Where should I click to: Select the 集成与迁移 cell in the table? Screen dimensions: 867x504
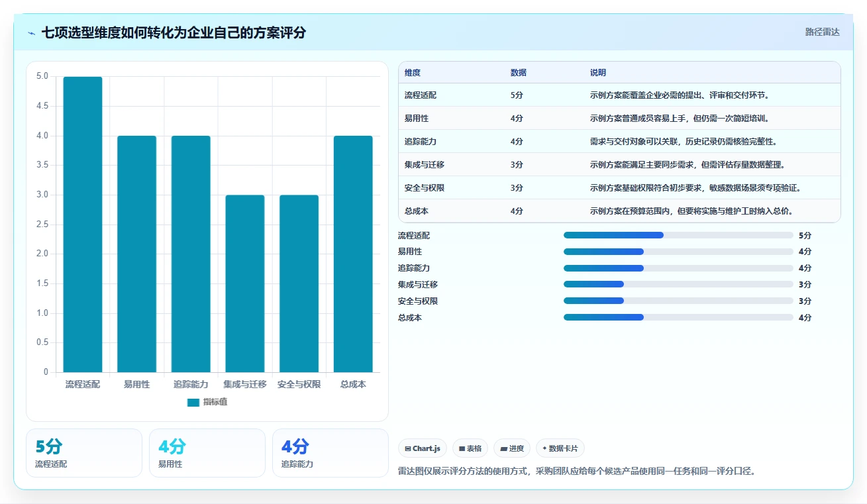point(425,165)
